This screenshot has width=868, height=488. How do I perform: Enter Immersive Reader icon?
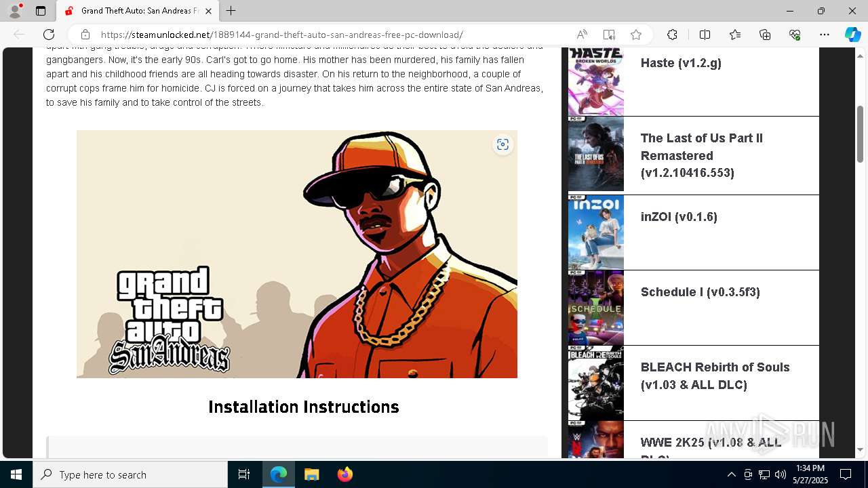click(x=609, y=35)
